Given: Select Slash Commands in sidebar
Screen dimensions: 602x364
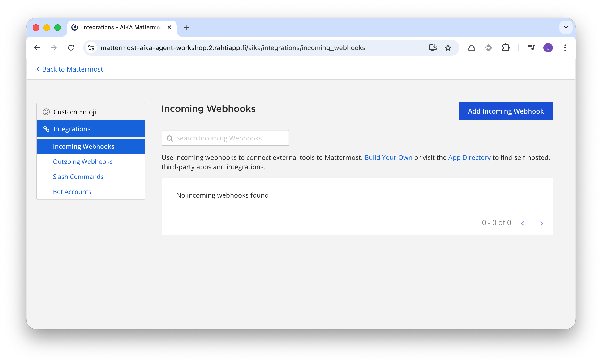Looking at the screenshot, I should (78, 177).
